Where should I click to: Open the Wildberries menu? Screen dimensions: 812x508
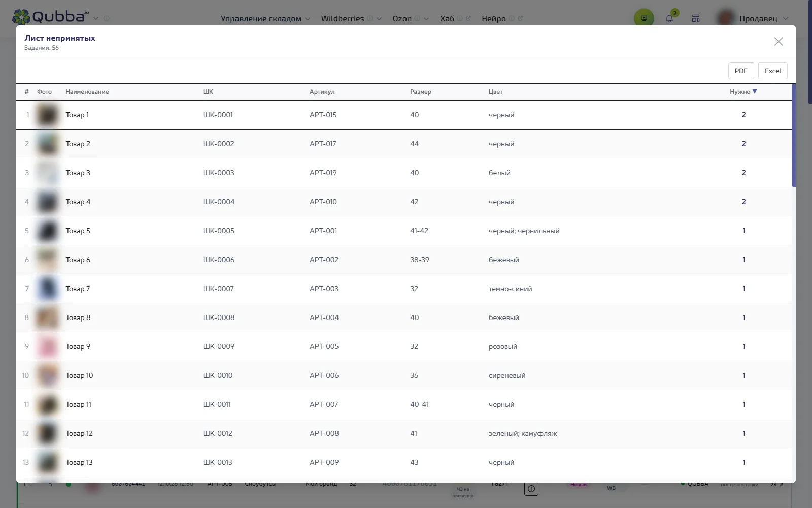343,19
